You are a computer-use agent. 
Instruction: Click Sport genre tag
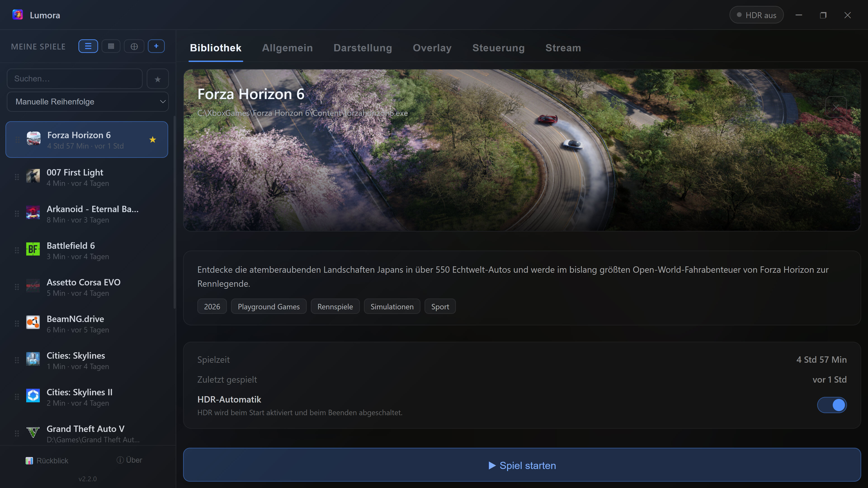[440, 306]
